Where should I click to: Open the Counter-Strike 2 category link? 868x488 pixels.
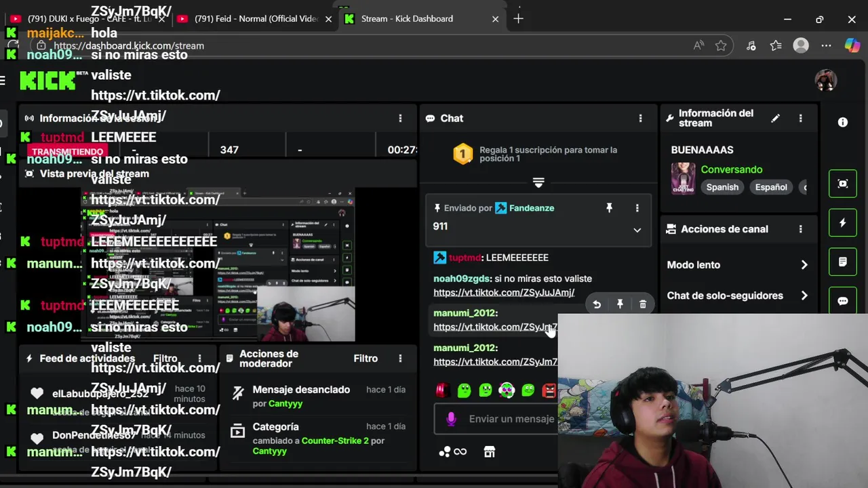[x=335, y=441]
